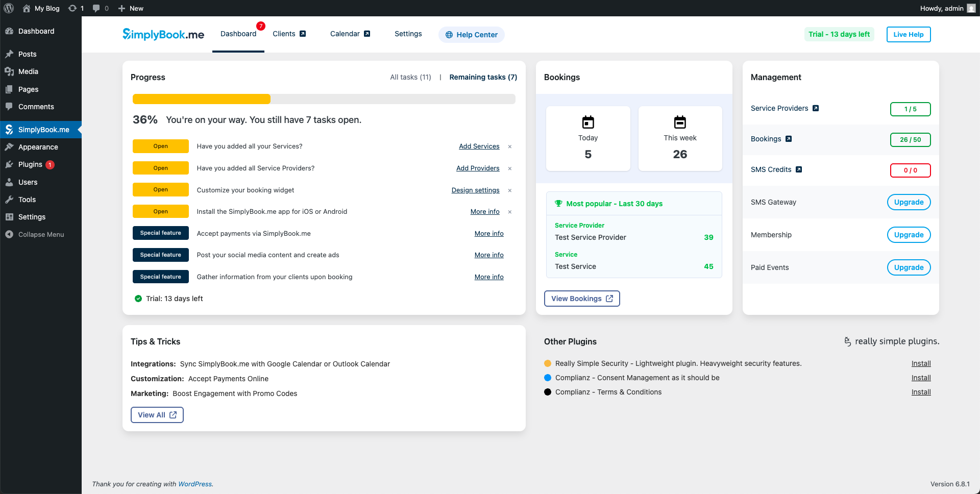
Task: Show Remaining tasks (7)
Action: click(483, 77)
